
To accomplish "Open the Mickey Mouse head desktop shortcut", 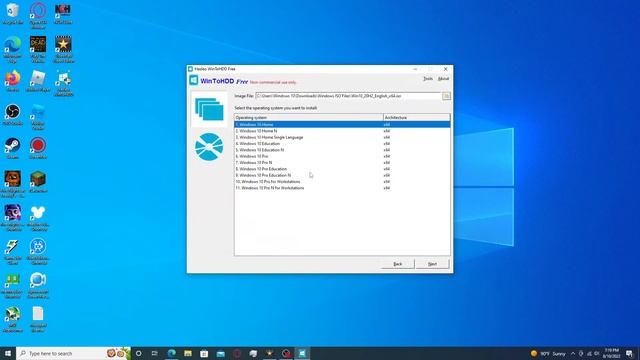I will [x=38, y=213].
